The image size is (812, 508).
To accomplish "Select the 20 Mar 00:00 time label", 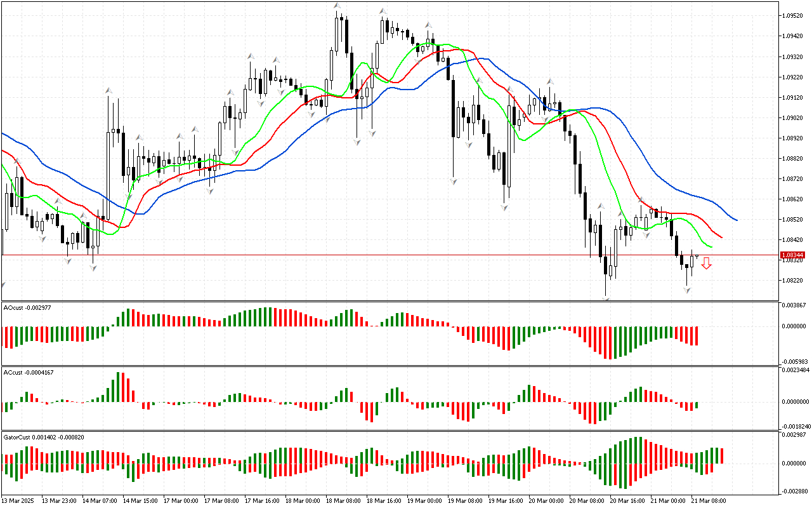I will click(546, 500).
